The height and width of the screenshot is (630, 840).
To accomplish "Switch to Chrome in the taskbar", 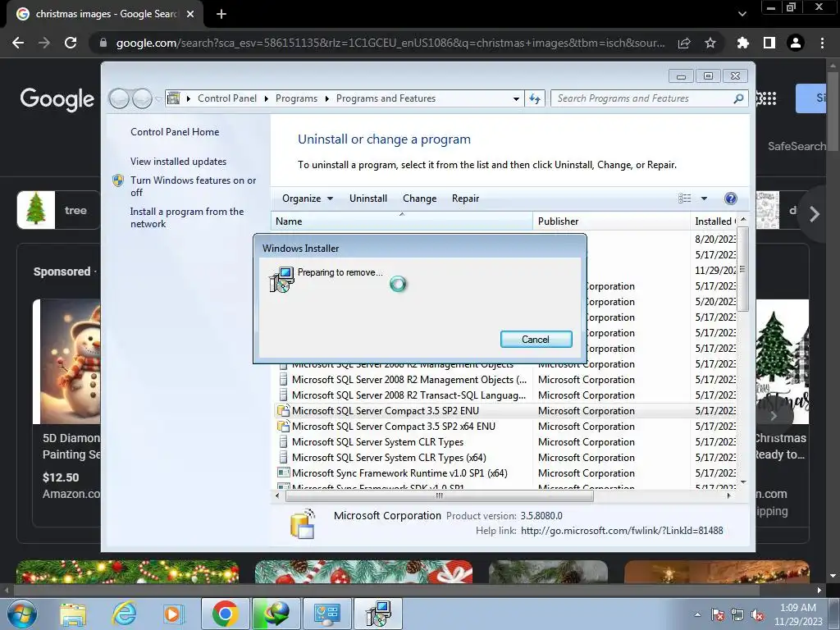I will tap(225, 614).
